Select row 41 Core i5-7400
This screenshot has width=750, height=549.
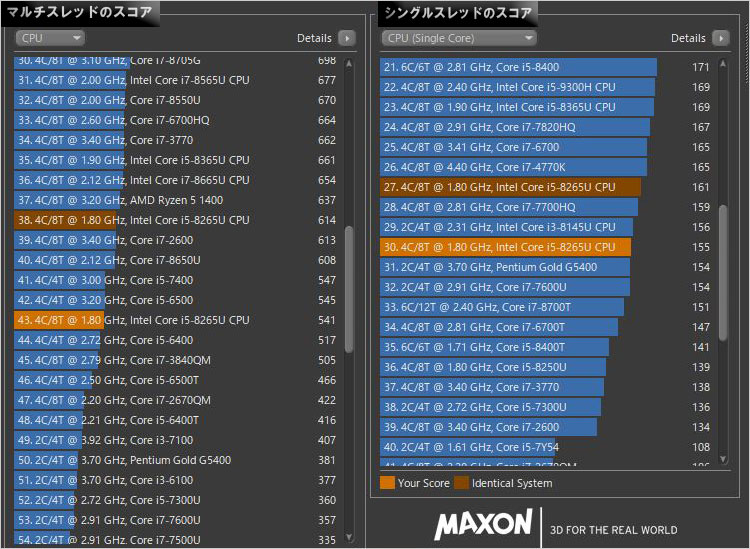pos(175,280)
